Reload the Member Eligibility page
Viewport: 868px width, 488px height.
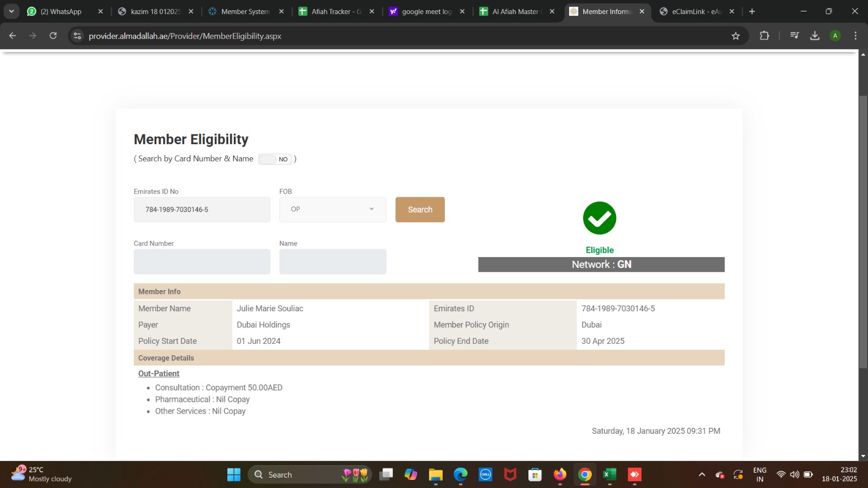tap(53, 36)
